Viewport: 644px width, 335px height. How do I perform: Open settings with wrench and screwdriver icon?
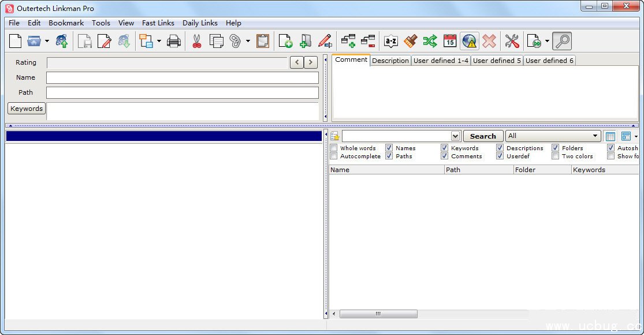[x=512, y=41]
